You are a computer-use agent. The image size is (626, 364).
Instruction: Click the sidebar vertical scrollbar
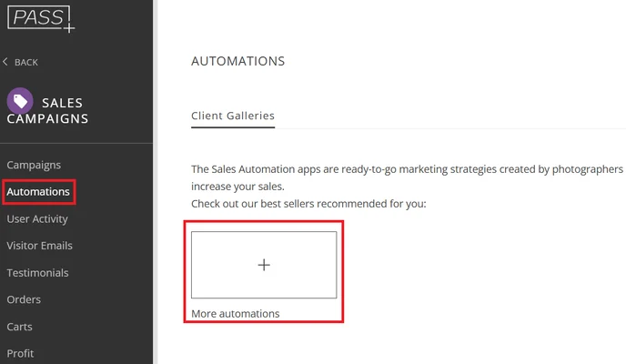157,182
